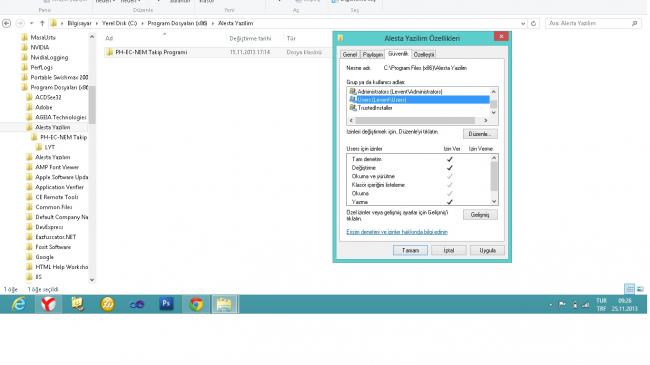Click the folder tree vertical scrollbar
The height and width of the screenshot is (365, 650).
coord(92,105)
